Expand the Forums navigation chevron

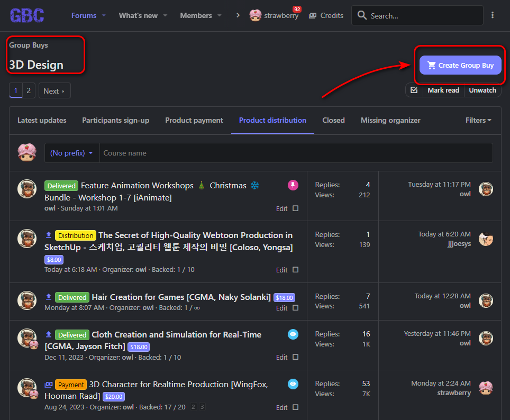click(x=104, y=15)
